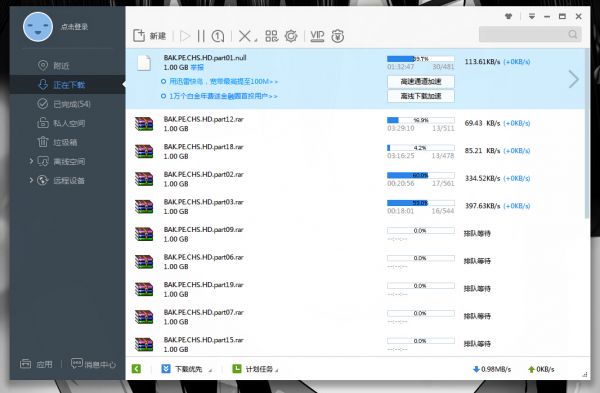Open the QR grid toolbar icon
Screen dimensions: 600x393
pyautogui.click(x=271, y=36)
